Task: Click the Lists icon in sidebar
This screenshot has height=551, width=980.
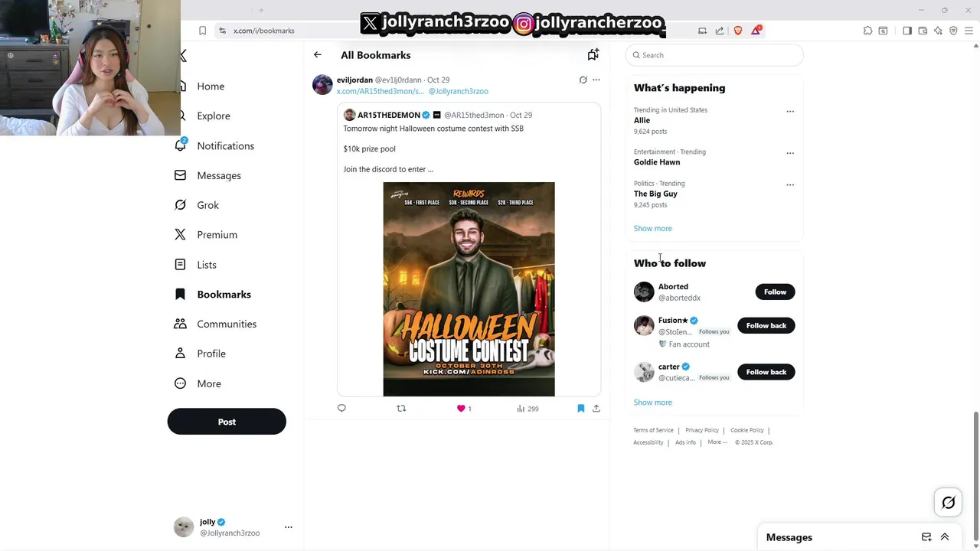Action: coord(180,265)
